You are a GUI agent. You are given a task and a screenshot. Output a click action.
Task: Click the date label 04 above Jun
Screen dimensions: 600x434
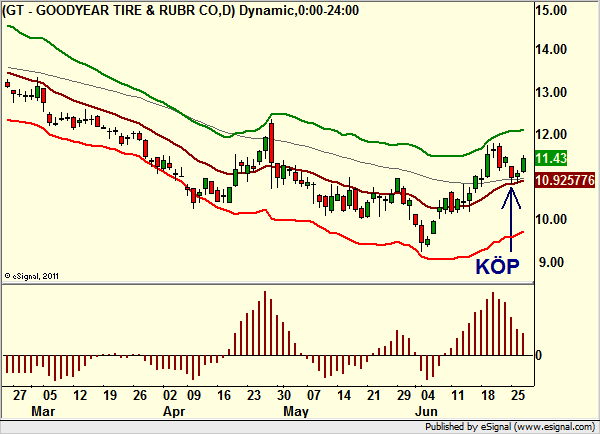[x=427, y=395]
